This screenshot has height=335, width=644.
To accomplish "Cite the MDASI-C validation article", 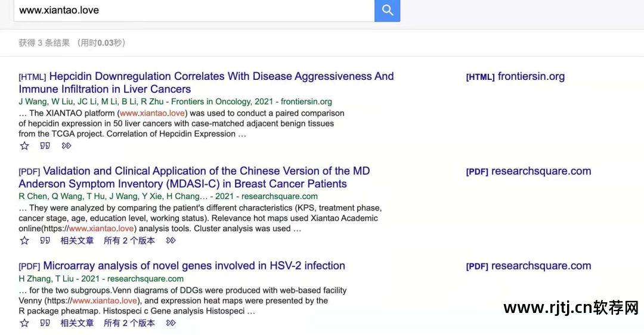I will (45, 241).
